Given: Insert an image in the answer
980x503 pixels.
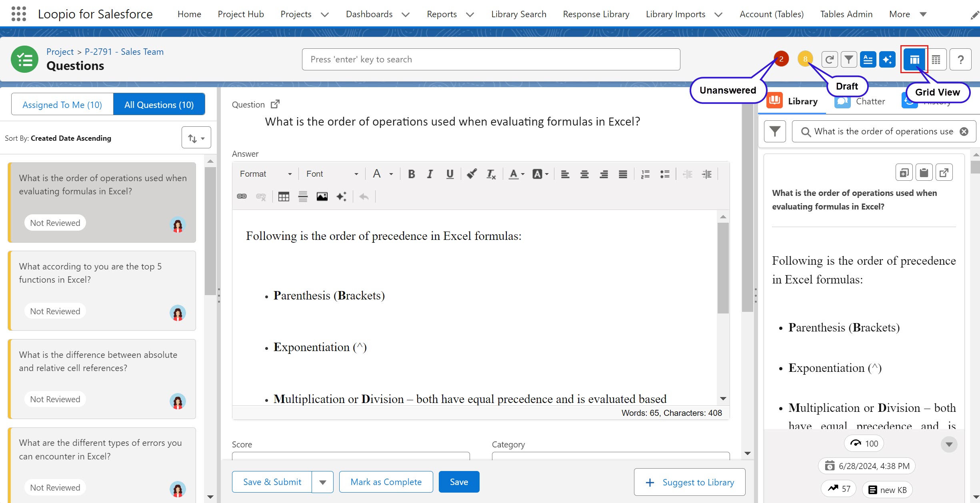Looking at the screenshot, I should pyautogui.click(x=322, y=196).
